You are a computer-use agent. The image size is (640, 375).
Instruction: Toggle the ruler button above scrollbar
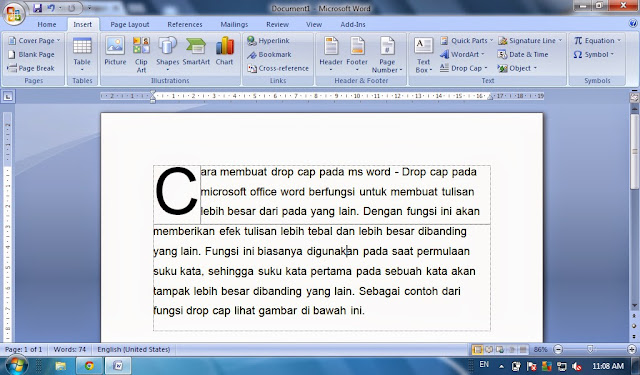634,97
